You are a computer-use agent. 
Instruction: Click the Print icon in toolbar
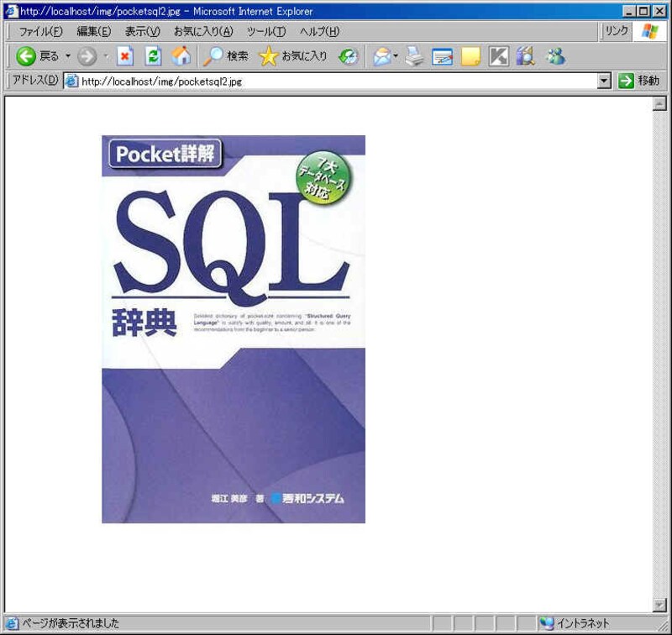[x=415, y=56]
